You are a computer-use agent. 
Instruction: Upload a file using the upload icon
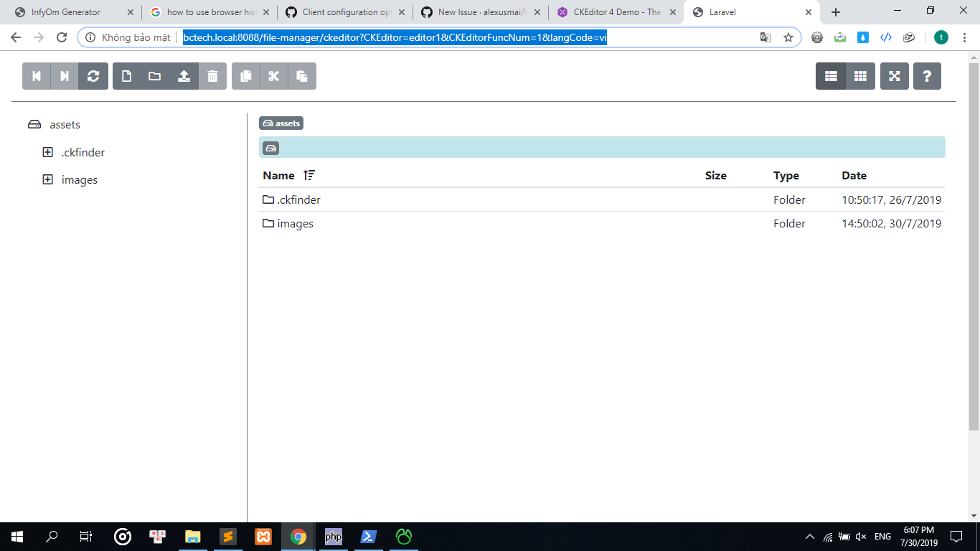pos(184,75)
